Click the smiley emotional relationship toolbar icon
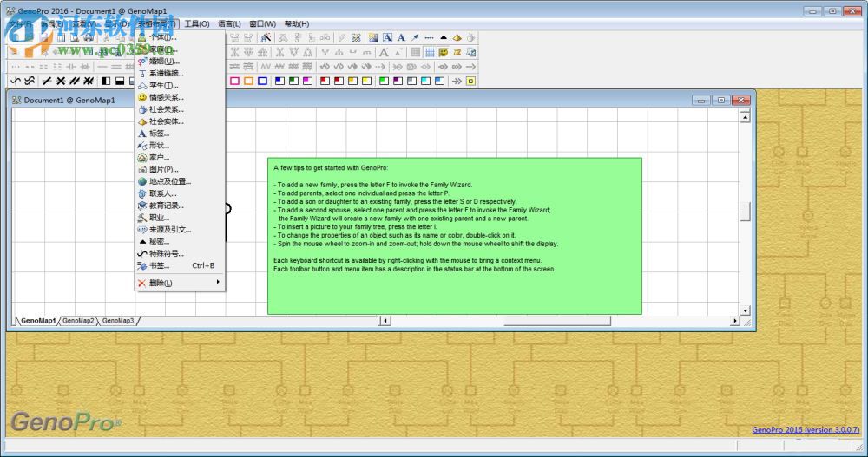Image resolution: width=868 pixels, height=457 pixels. 444,52
